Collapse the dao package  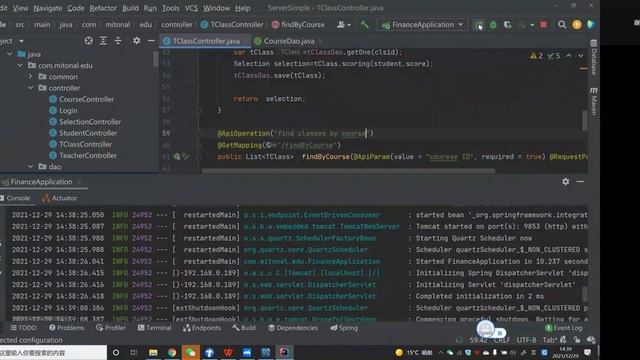(x=31, y=167)
